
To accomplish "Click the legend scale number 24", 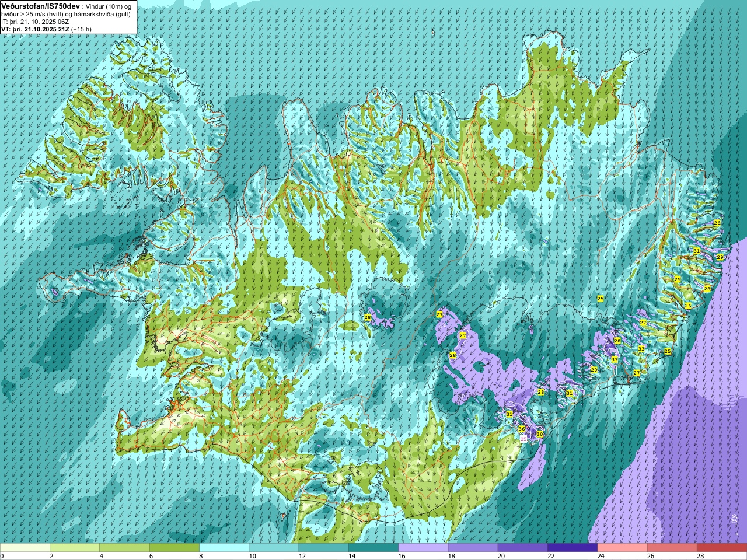I will [602, 556].
